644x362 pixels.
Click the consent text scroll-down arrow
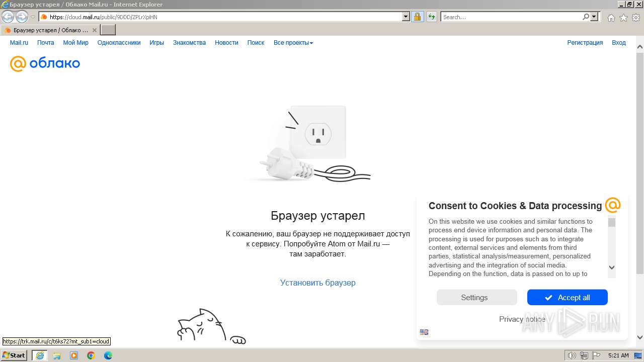[611, 267]
